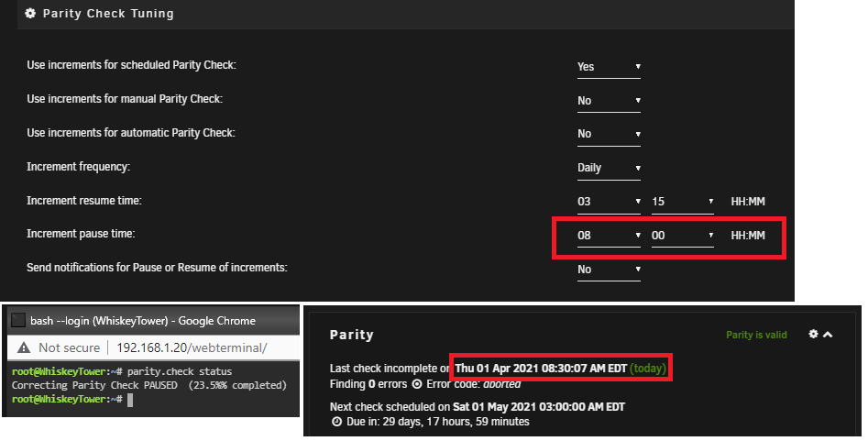This screenshot has width=868, height=441.
Task: Click the clock icon beside Due in
Action: tap(336, 422)
